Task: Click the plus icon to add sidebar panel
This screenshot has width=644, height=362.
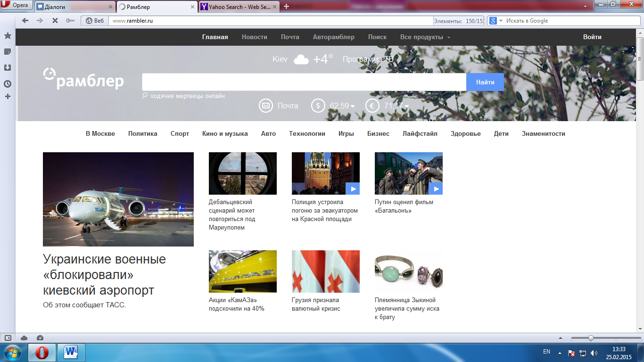Action: coord(8,97)
